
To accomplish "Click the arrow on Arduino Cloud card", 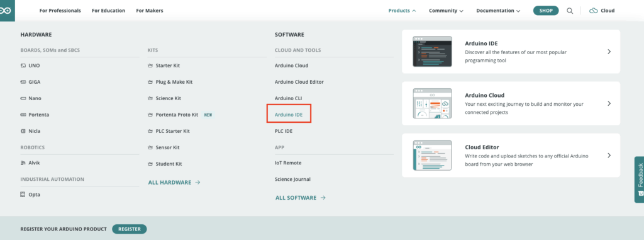I will (x=609, y=103).
